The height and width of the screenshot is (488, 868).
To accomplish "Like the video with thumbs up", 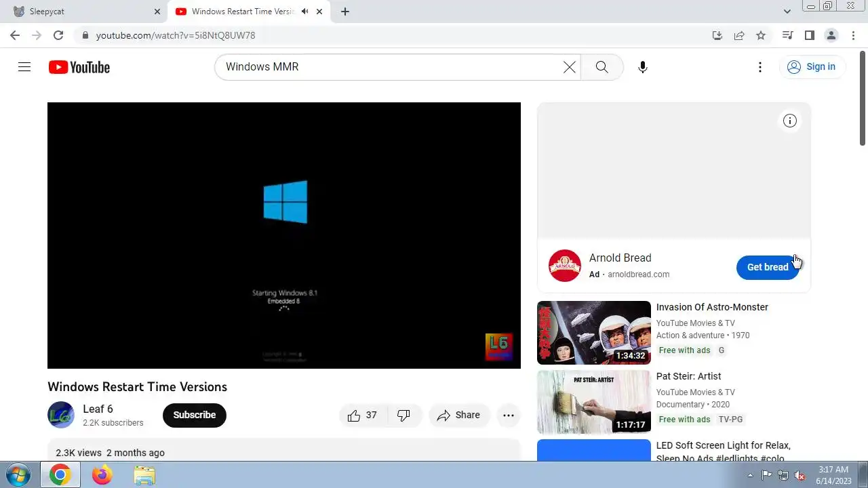I will (x=363, y=415).
